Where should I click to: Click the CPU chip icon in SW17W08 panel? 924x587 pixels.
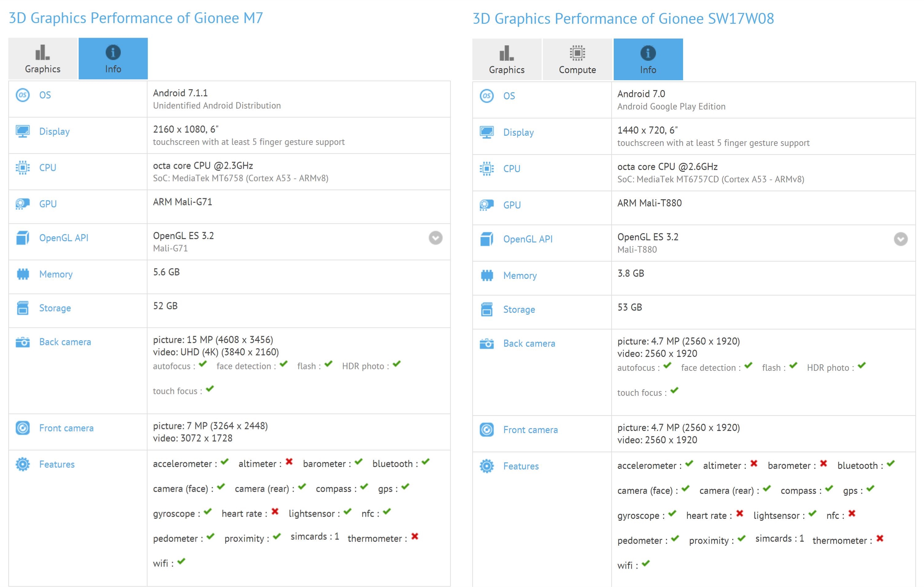(487, 168)
